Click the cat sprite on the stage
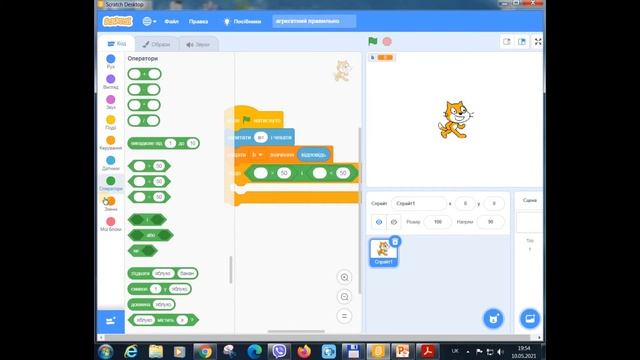Viewport: 640px width, 360px height. (455, 120)
